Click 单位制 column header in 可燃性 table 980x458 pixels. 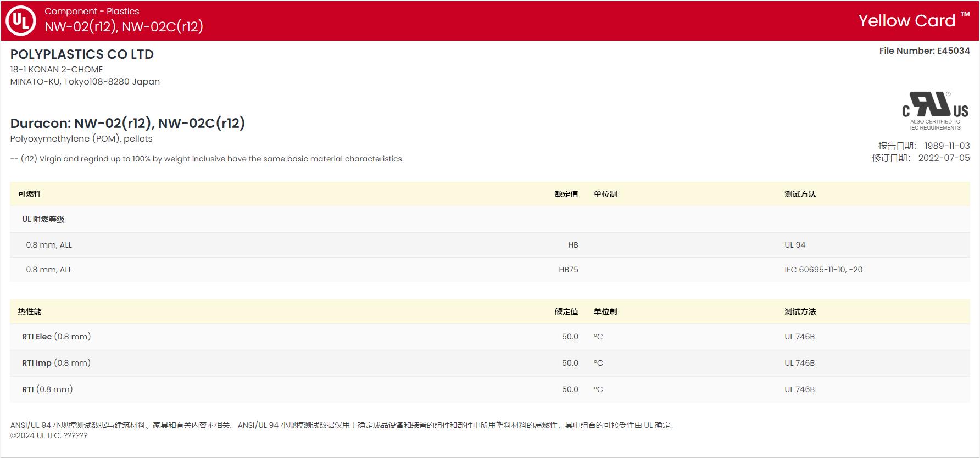coord(605,194)
